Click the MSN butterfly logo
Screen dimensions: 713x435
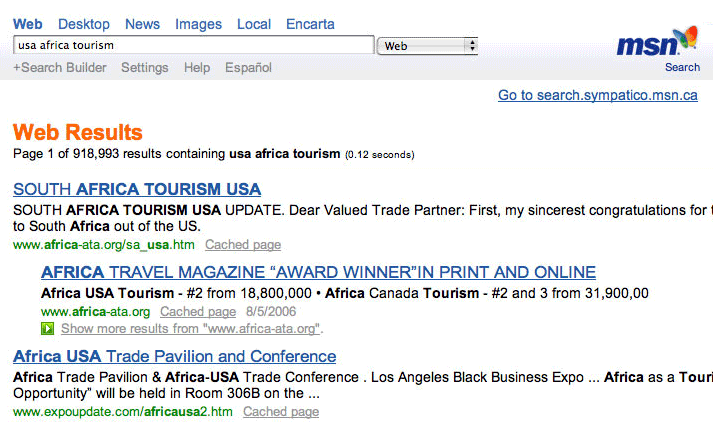point(657,42)
